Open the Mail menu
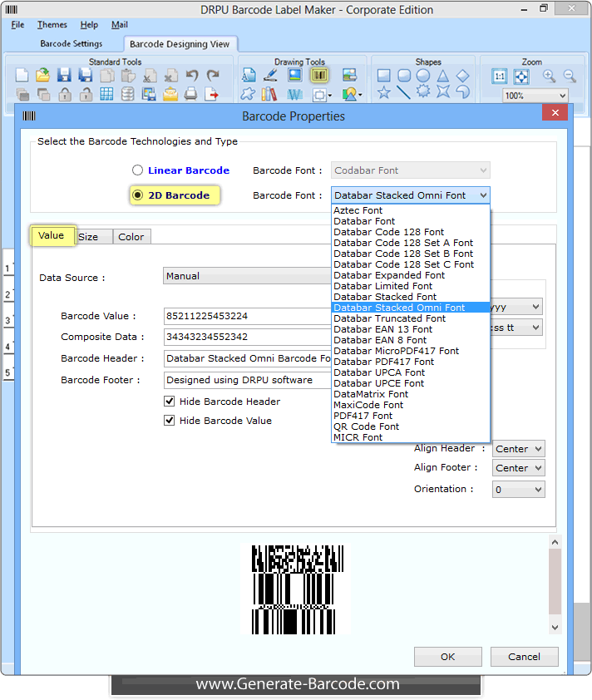Image resolution: width=592 pixels, height=700 pixels. coord(120,25)
